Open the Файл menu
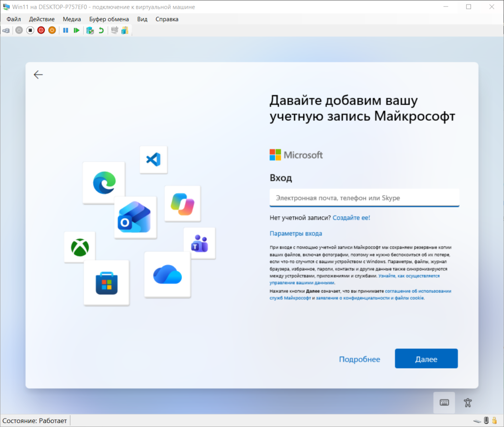The width and height of the screenshot is (504, 427). pos(13,19)
